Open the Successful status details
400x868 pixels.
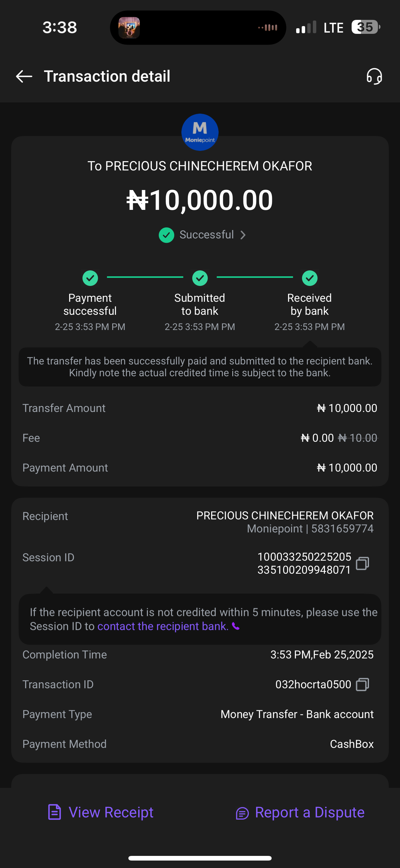coord(207,235)
